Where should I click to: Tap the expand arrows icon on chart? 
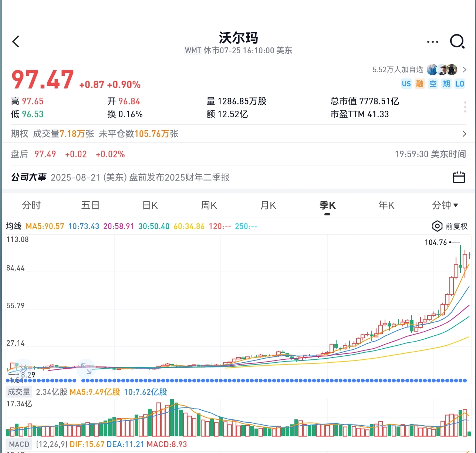86,368
